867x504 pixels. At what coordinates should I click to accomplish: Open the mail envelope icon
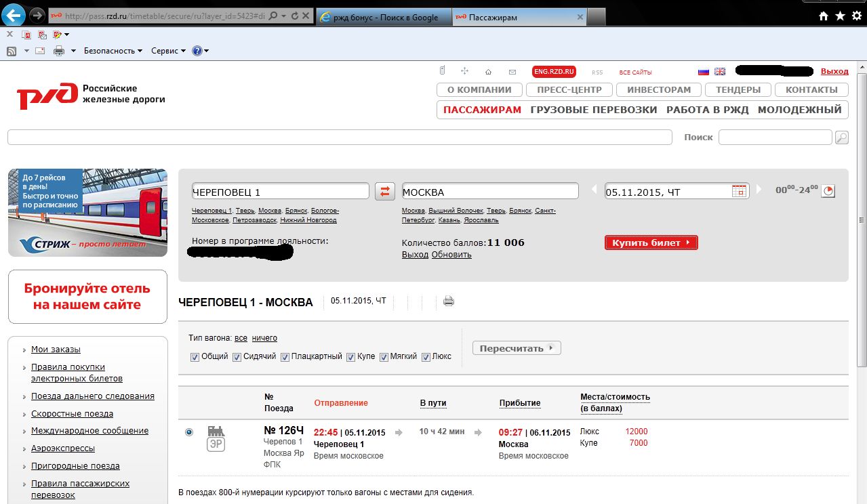tap(512, 72)
